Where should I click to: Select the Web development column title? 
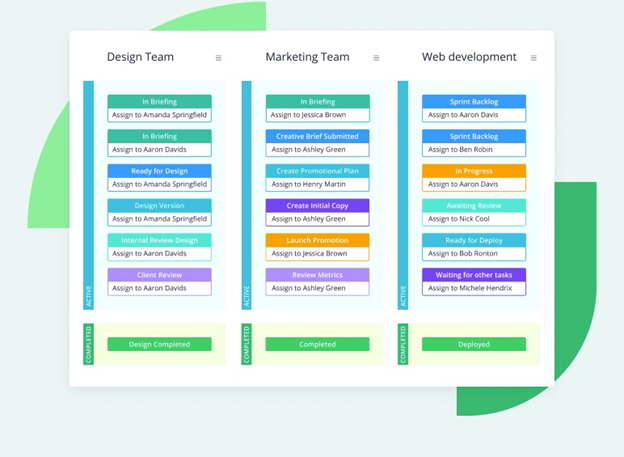469,57
